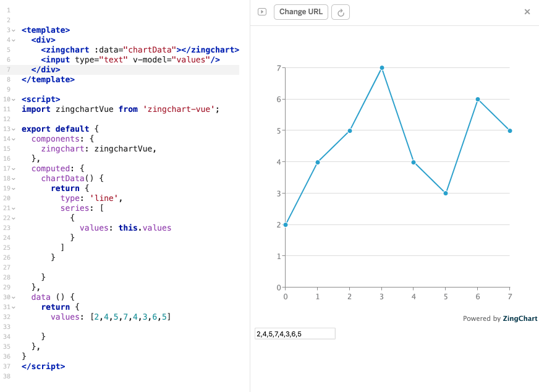Collapse the chartData computed function

point(12,178)
